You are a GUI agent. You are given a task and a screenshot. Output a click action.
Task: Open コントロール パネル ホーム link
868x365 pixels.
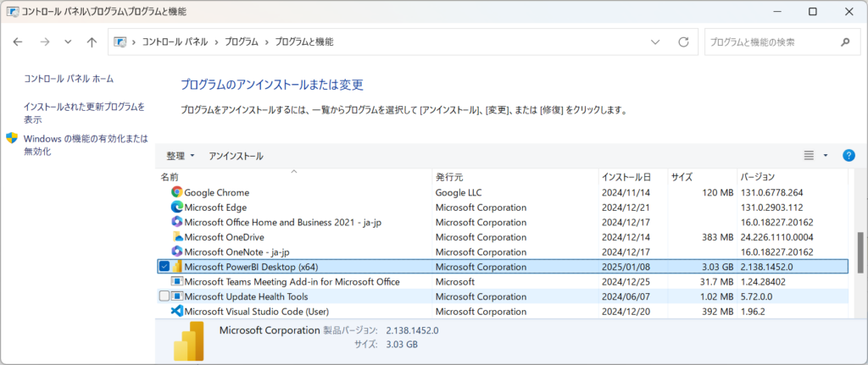(69, 79)
